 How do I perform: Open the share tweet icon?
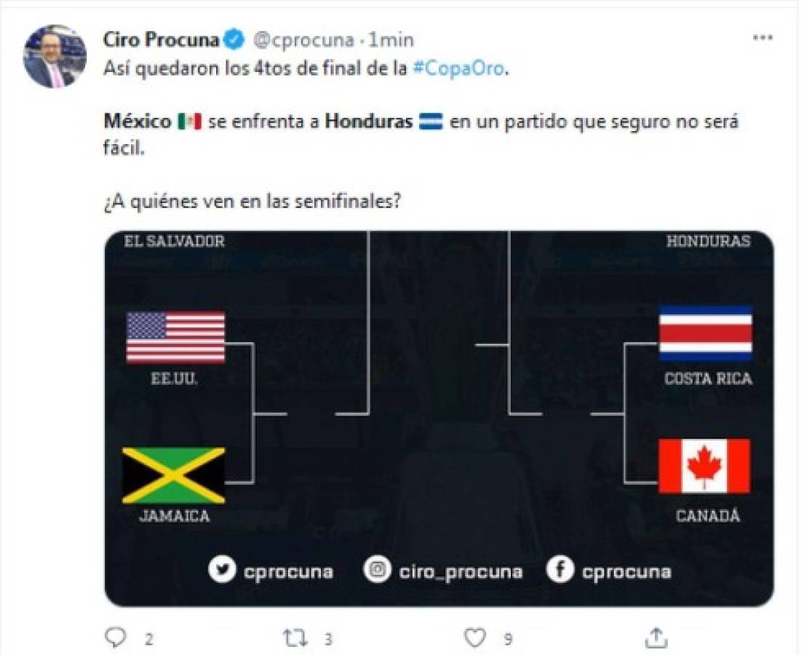[656, 638]
